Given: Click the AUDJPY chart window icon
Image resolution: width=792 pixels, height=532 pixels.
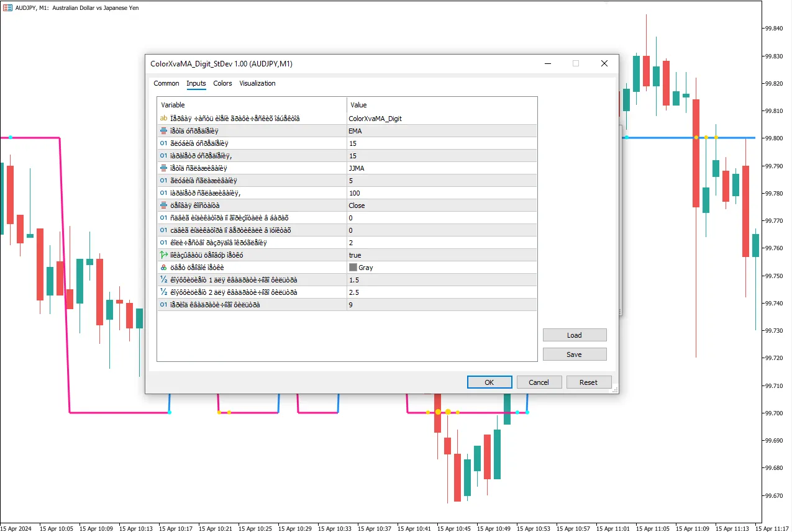Looking at the screenshot, I should 7,6.
